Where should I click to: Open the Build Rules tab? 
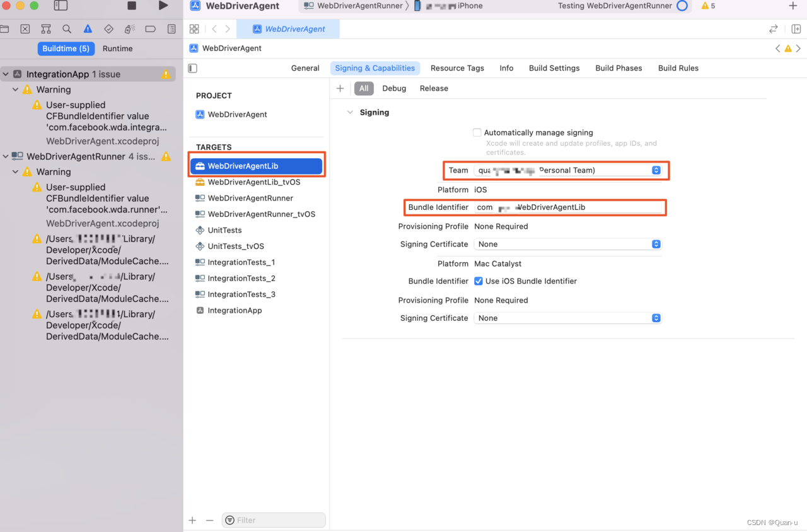point(678,68)
